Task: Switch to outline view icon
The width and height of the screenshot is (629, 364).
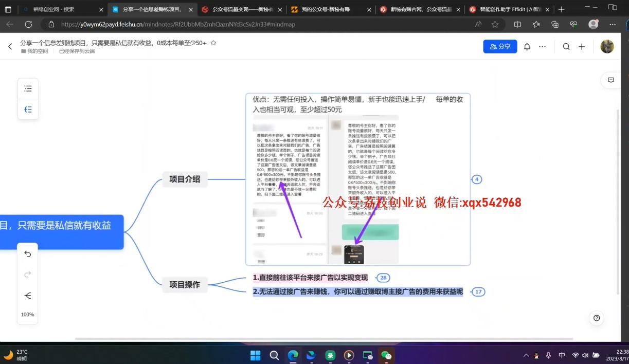Action: [28, 89]
